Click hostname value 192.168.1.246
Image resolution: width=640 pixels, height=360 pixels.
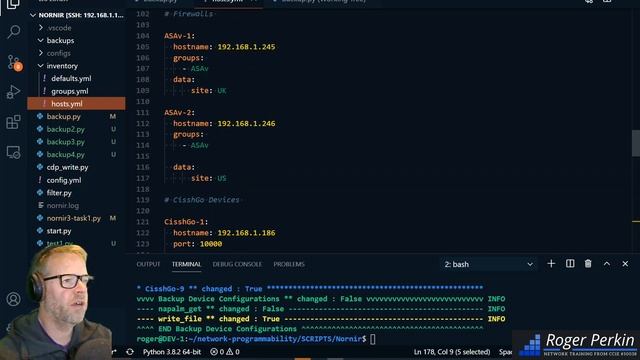(246, 123)
